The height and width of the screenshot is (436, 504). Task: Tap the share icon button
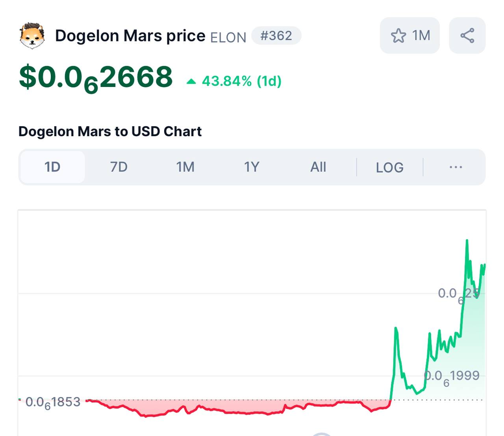(467, 36)
